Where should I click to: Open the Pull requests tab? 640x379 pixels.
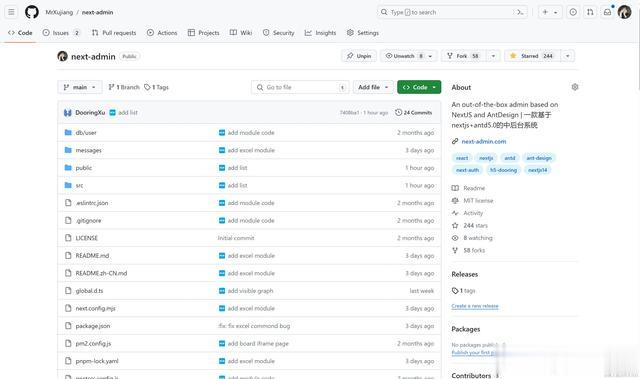coord(114,33)
